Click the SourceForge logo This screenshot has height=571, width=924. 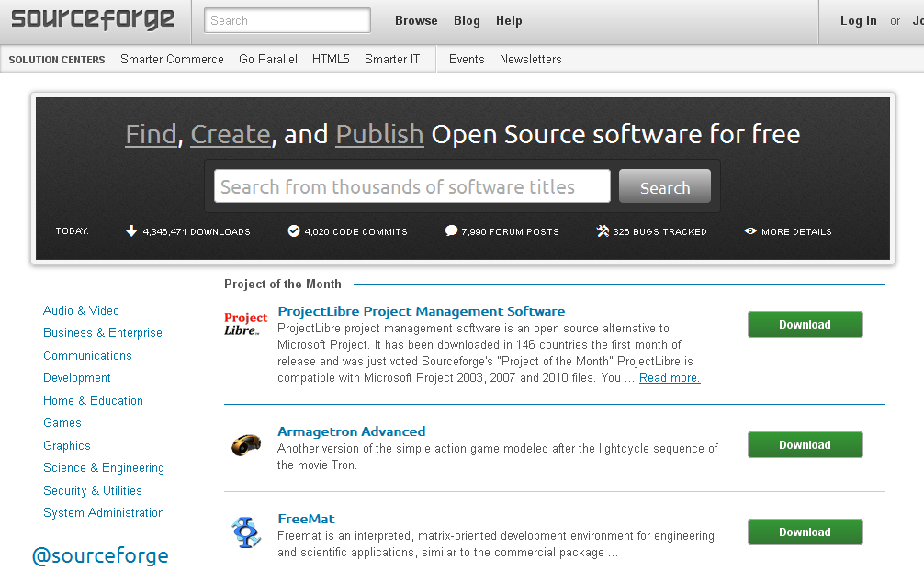coord(93,19)
